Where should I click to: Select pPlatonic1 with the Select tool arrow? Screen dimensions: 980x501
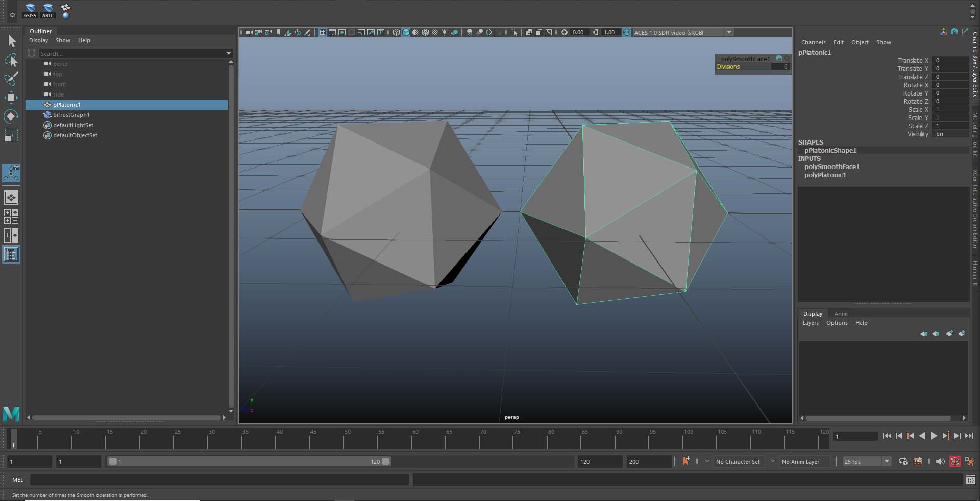click(x=66, y=105)
